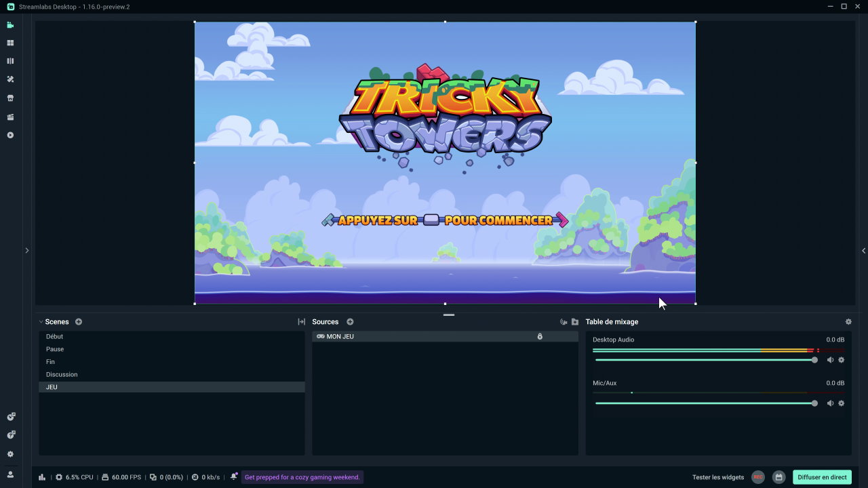Viewport: 868px width, 488px height.
Task: Switch to the Fin scene
Action: (172, 362)
